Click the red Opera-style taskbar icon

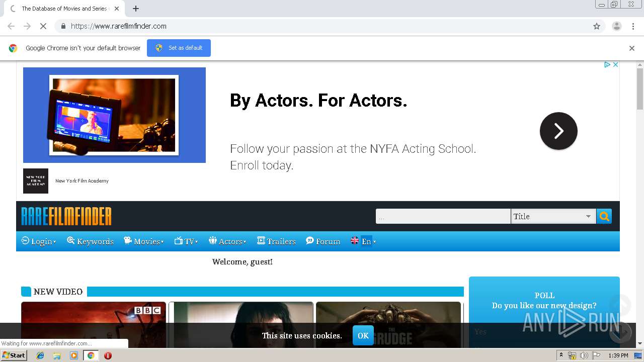click(x=108, y=355)
